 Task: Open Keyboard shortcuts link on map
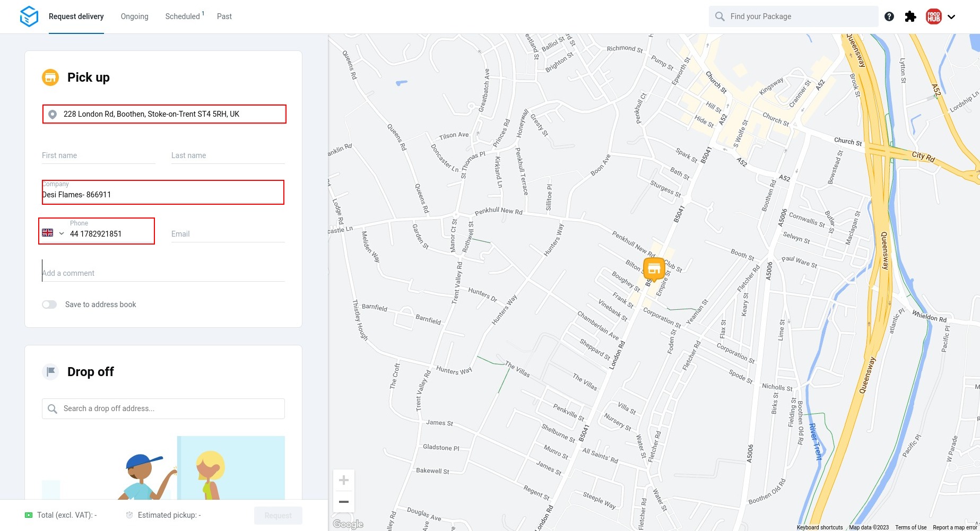(820, 527)
